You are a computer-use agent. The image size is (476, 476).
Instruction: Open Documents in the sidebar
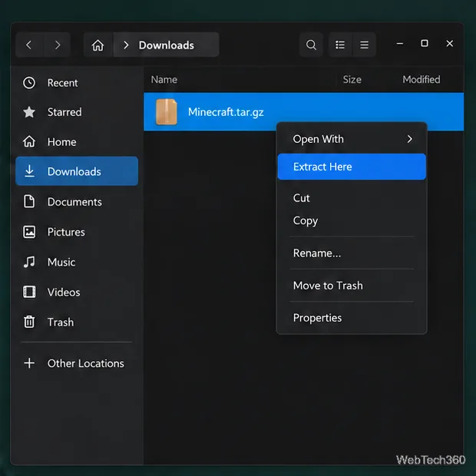tap(74, 202)
